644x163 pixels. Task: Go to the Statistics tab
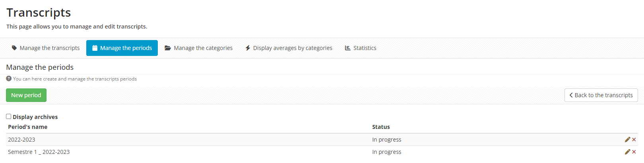365,48
